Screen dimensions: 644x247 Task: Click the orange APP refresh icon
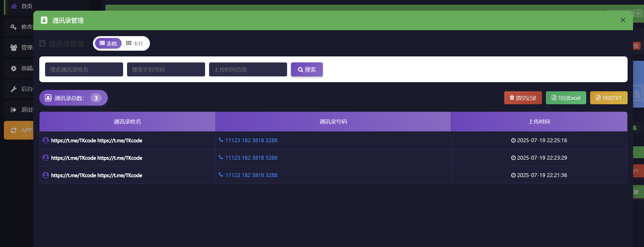pos(14,130)
